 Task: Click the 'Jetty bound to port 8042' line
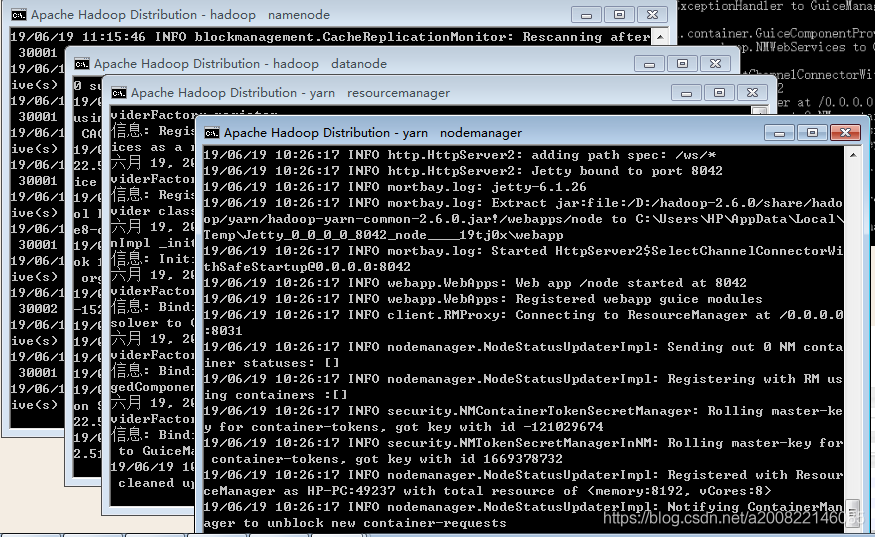[463, 171]
